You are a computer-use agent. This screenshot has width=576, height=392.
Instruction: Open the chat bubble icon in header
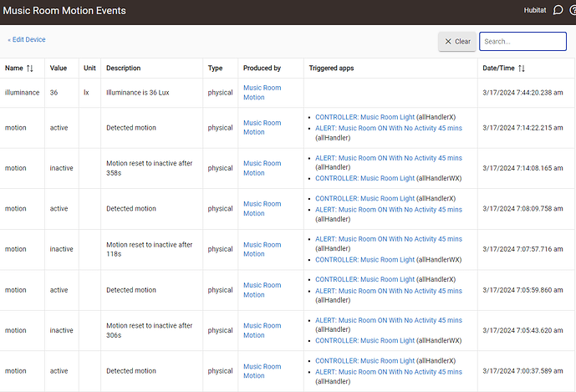558,11
